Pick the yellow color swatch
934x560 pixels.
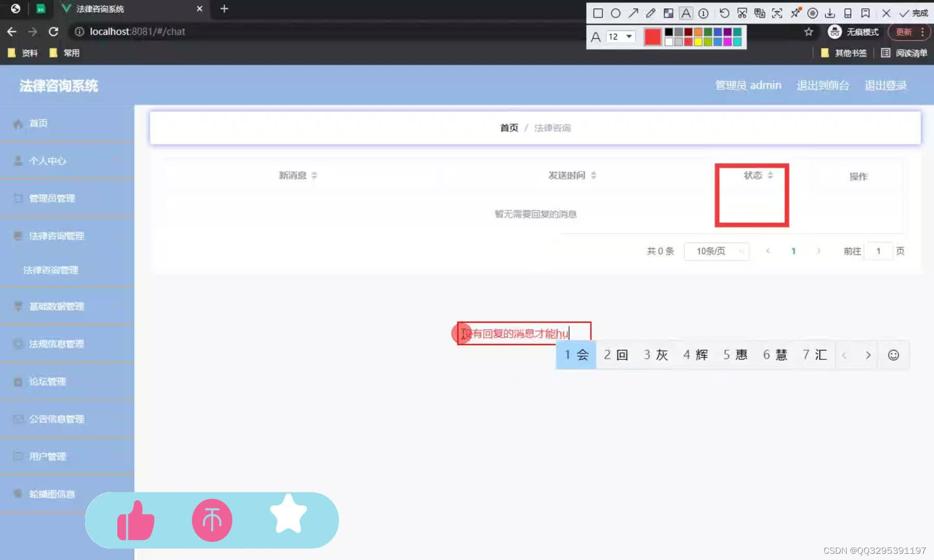tap(698, 42)
